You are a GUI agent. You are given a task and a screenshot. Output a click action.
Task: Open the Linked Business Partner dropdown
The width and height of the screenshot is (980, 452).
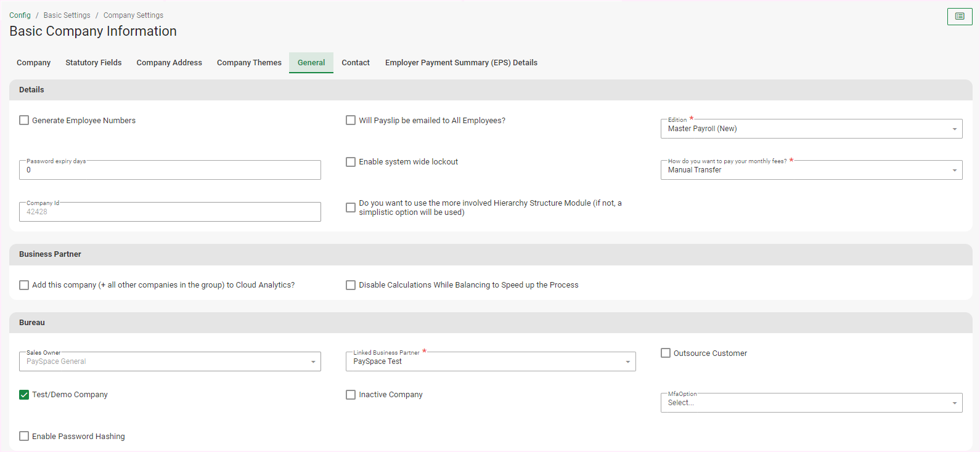(490, 361)
